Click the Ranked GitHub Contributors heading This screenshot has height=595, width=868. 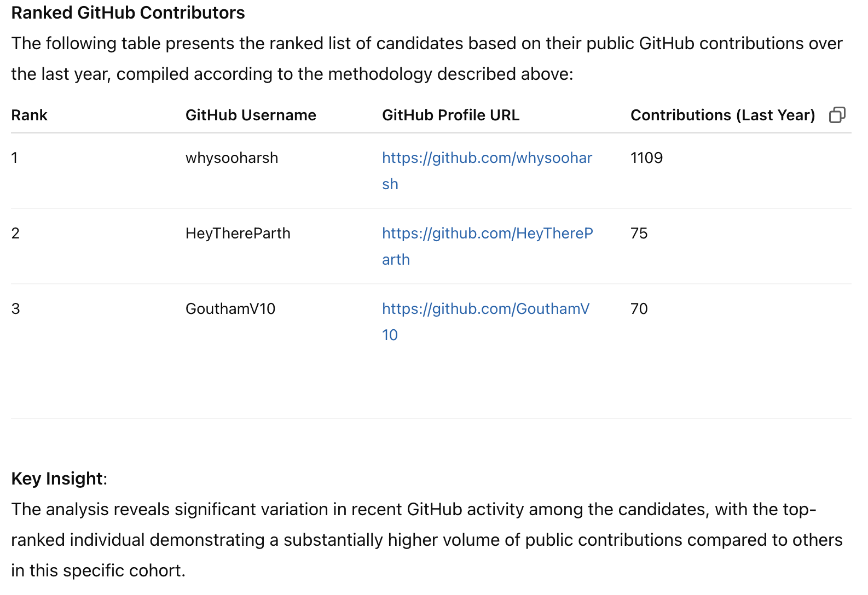(x=128, y=13)
